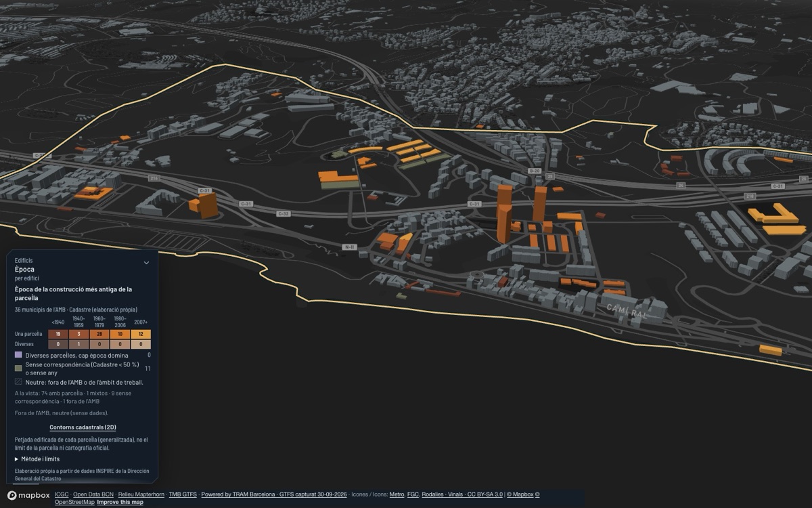Open 'Powered by TRAM Barcelona' link
This screenshot has width=812, height=508.
click(238, 494)
